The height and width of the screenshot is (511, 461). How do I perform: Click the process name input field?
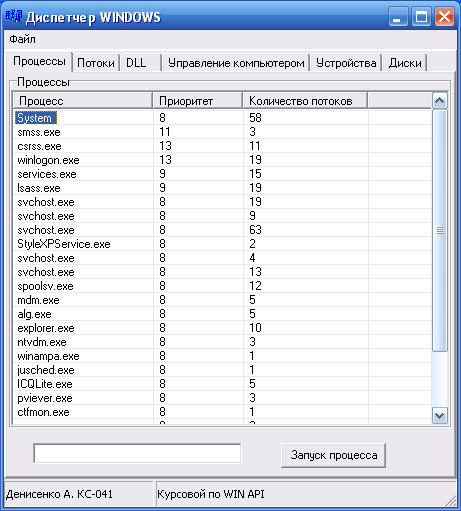point(137,453)
